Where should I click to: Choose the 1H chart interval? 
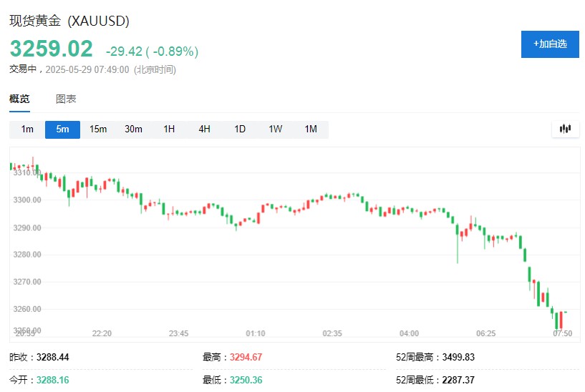[x=169, y=129]
